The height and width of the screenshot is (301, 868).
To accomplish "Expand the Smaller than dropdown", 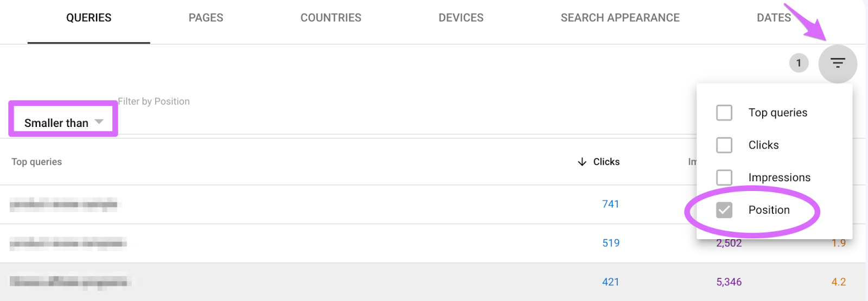I will (63, 123).
